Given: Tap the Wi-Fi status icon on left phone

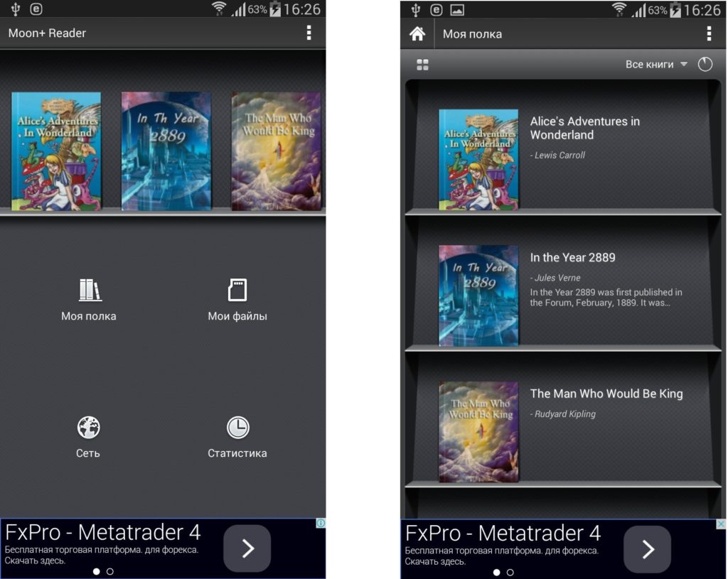Looking at the screenshot, I should tap(219, 9).
